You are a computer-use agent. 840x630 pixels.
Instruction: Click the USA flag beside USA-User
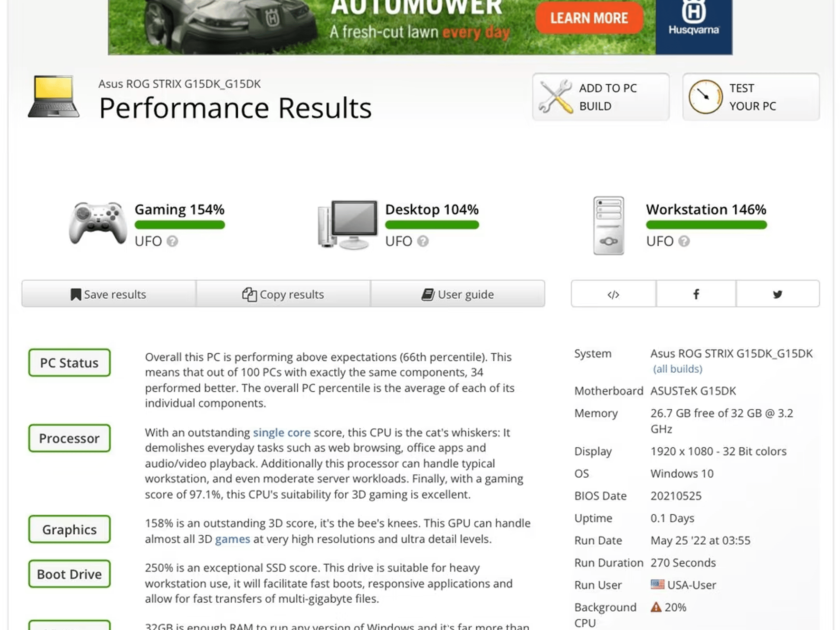point(657,584)
